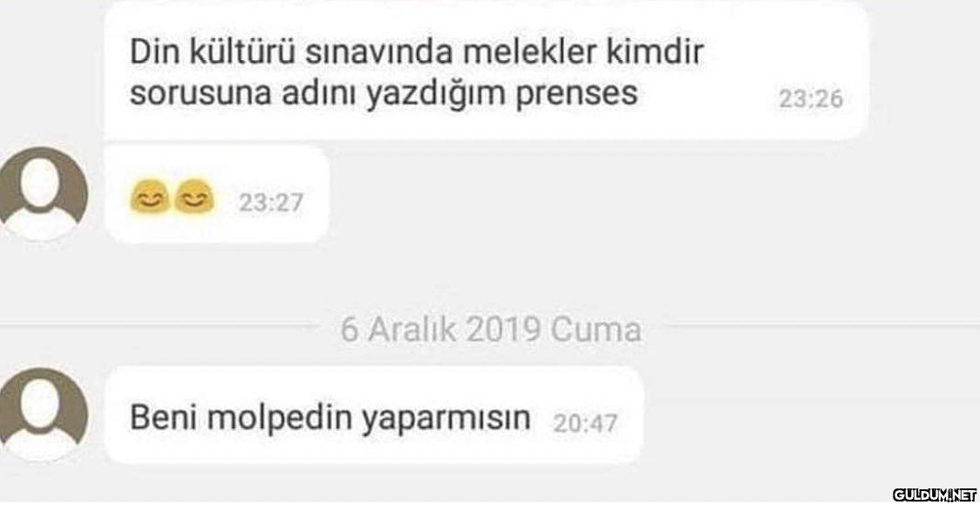Click the 23:27 timestamp beside the emojis
This screenshot has width=980, height=505.
[270, 202]
